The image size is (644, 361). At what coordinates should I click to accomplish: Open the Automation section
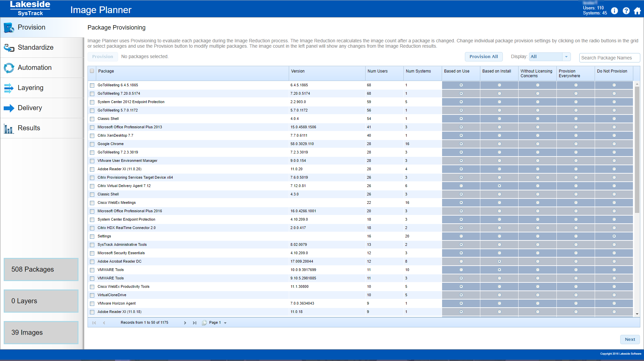pos(42,68)
